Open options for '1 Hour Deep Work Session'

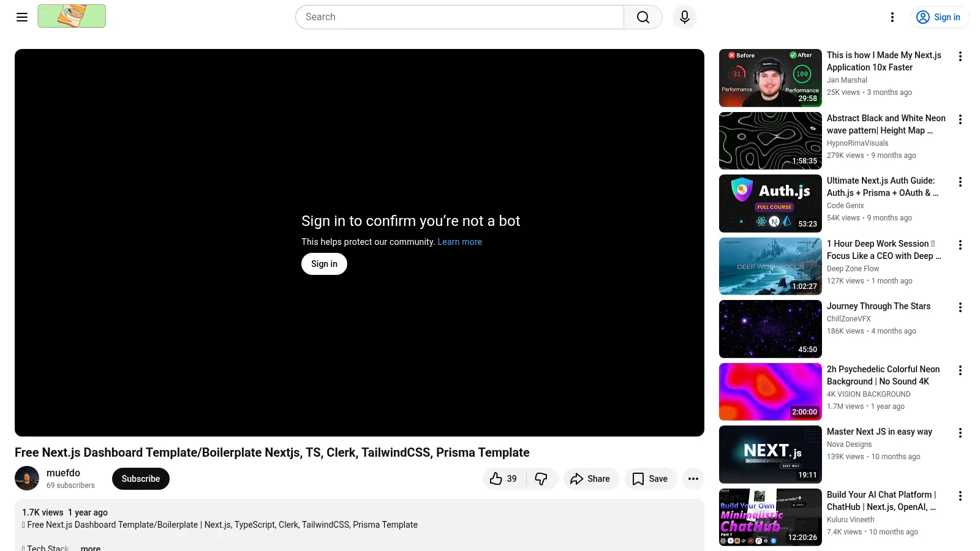pyautogui.click(x=960, y=245)
